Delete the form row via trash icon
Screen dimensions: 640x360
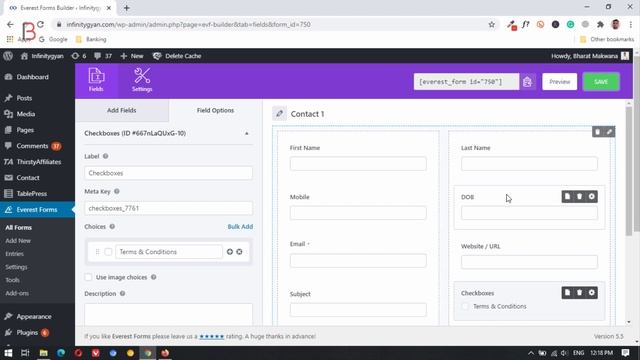point(598,132)
